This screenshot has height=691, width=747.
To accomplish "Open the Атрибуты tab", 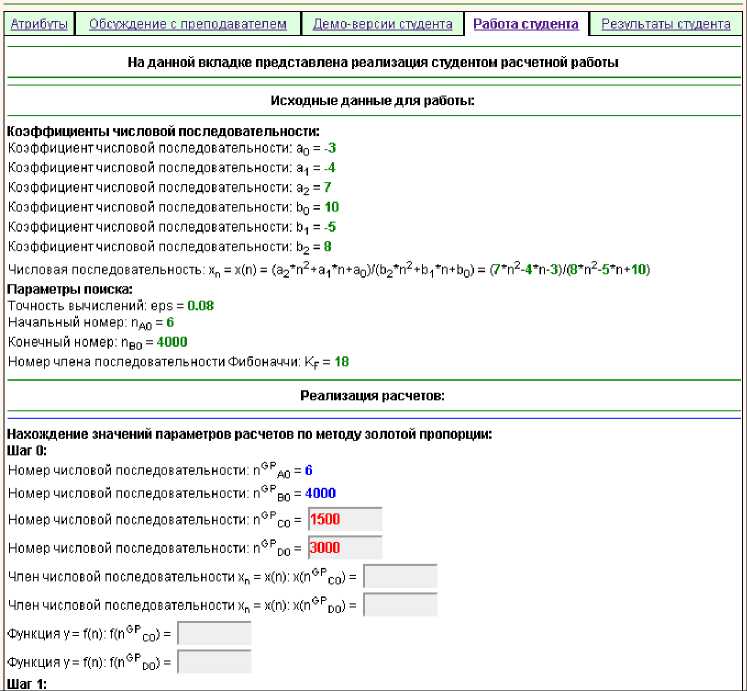I will pos(39,23).
